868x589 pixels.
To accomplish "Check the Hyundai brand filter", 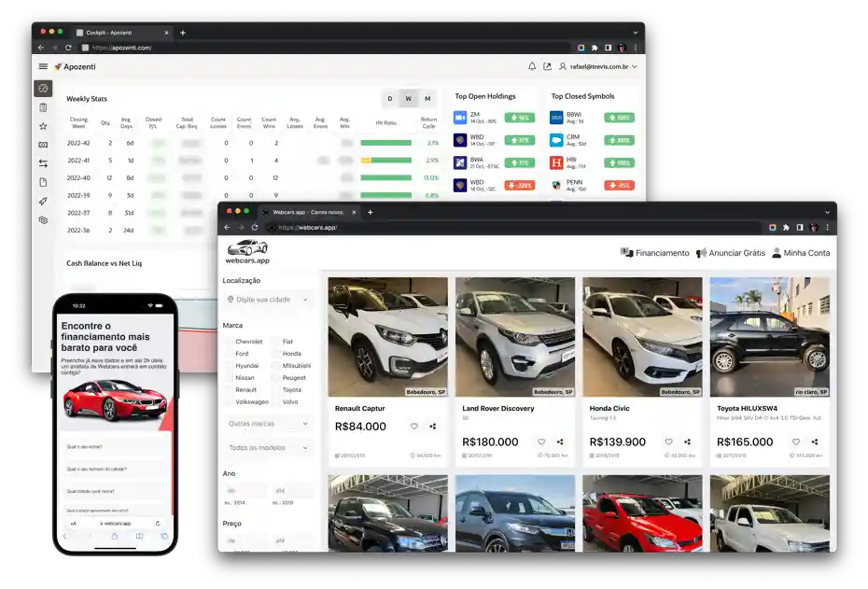I will [x=230, y=366].
